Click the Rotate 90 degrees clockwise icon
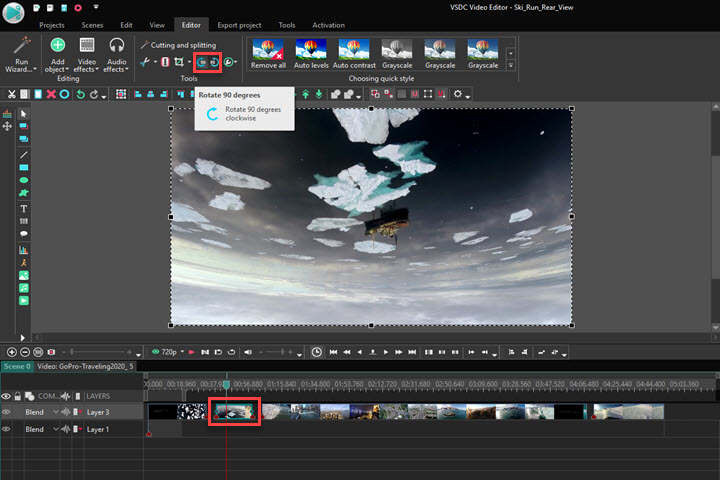This screenshot has height=480, width=720. pos(215,62)
